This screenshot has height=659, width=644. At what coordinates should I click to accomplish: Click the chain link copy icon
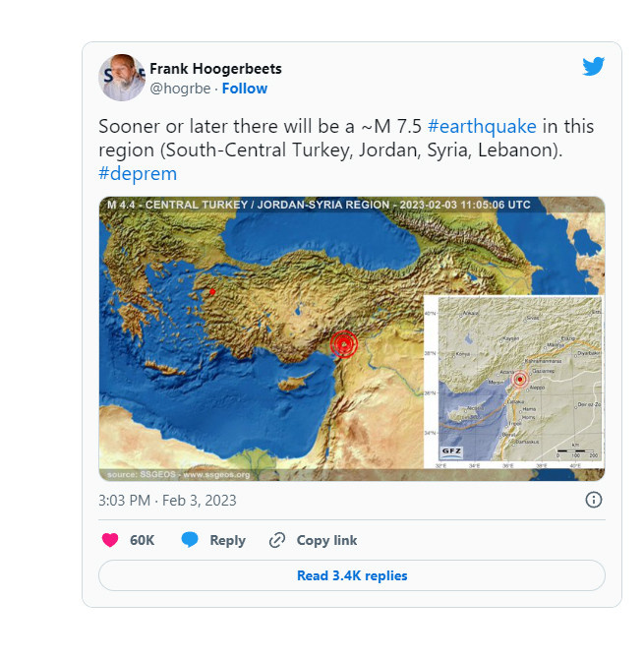[x=277, y=540]
